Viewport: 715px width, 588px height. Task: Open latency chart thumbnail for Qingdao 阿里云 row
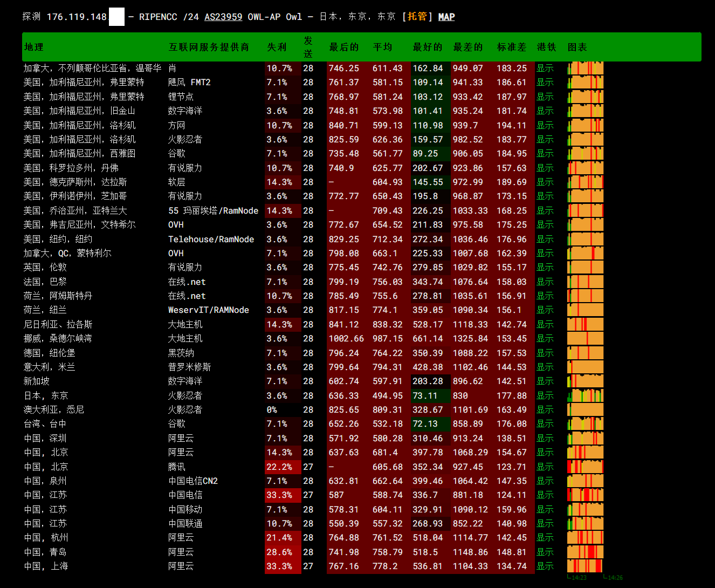point(585,552)
